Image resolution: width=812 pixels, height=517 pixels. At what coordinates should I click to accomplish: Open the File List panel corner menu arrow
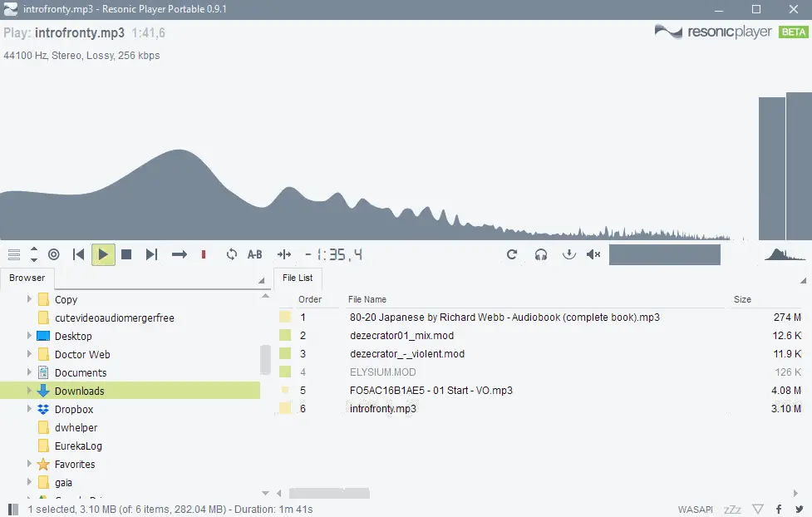[x=803, y=281]
